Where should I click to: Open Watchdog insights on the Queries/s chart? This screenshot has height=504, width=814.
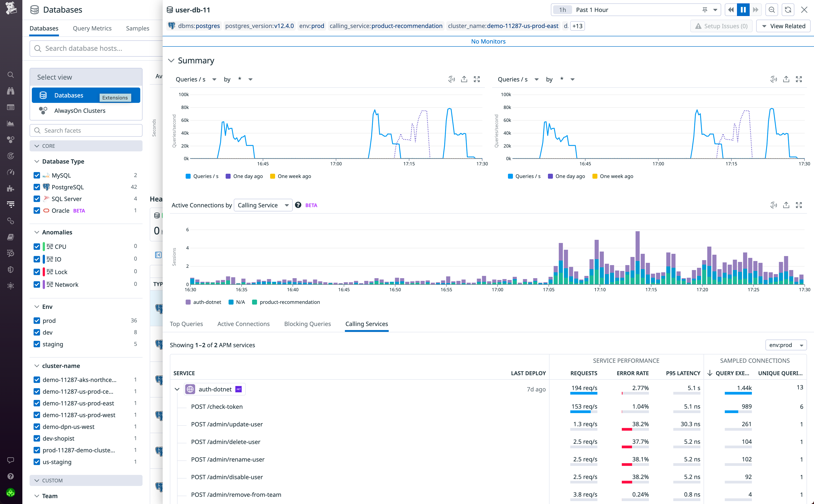tap(451, 79)
